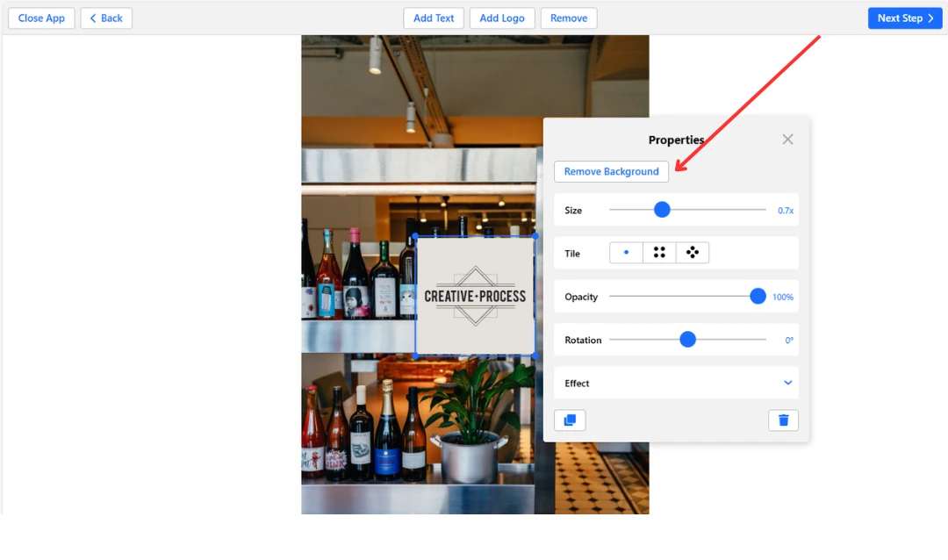
Task: Click Close App in the toolbar
Action: [41, 18]
